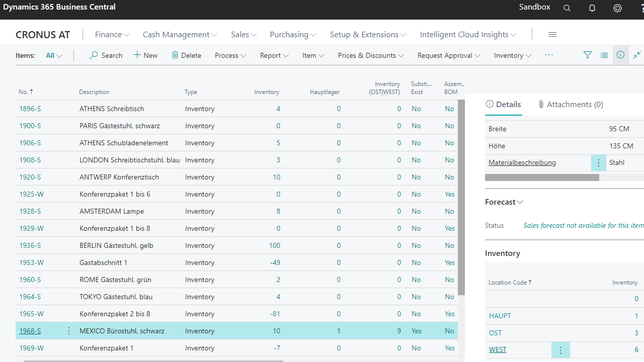
Task: Switch layout using the list view icon
Action: 604,55
